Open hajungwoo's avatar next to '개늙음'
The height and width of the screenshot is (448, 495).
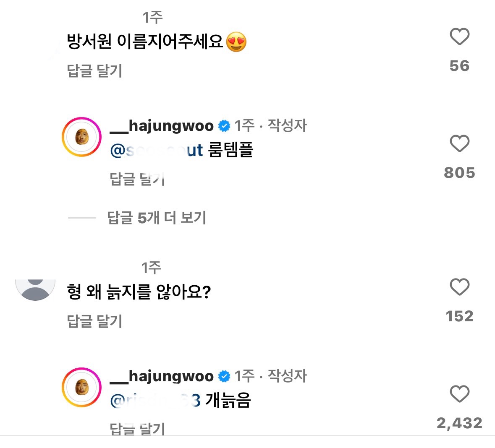[81, 388]
